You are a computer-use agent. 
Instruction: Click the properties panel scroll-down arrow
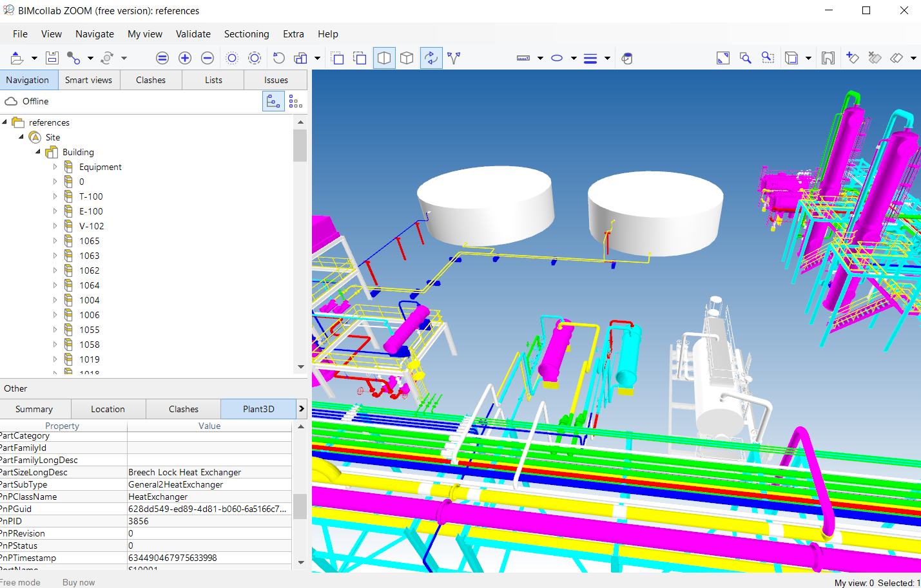coord(300,562)
